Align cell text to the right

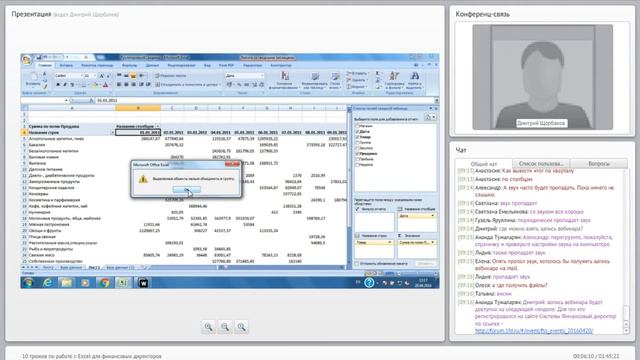pyautogui.click(x=133, y=84)
